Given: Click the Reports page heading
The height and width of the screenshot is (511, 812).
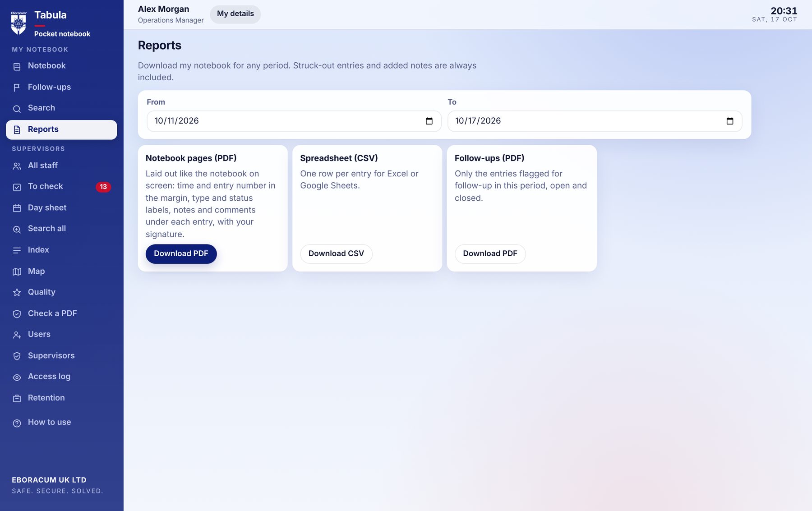Looking at the screenshot, I should pos(160,45).
